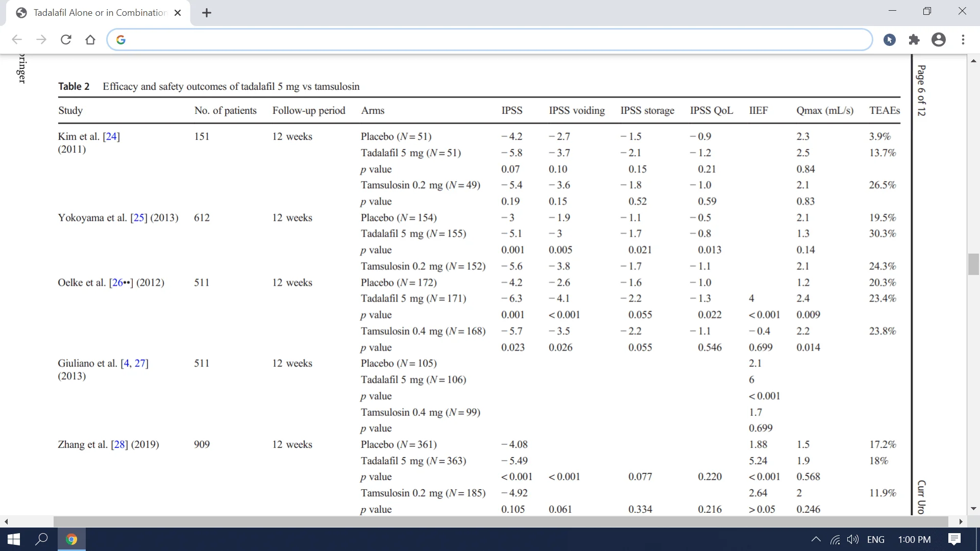Click the browser forward arrow
The image size is (980, 551).
41,40
